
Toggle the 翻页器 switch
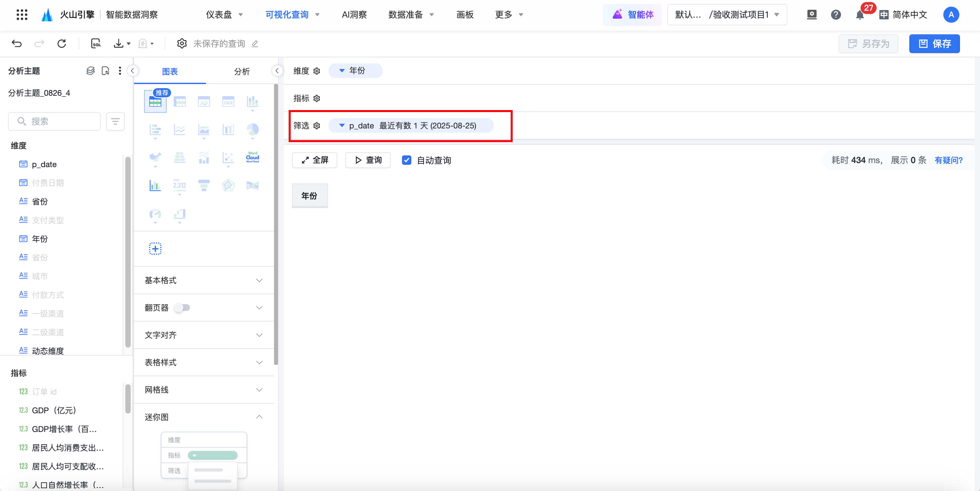click(182, 308)
